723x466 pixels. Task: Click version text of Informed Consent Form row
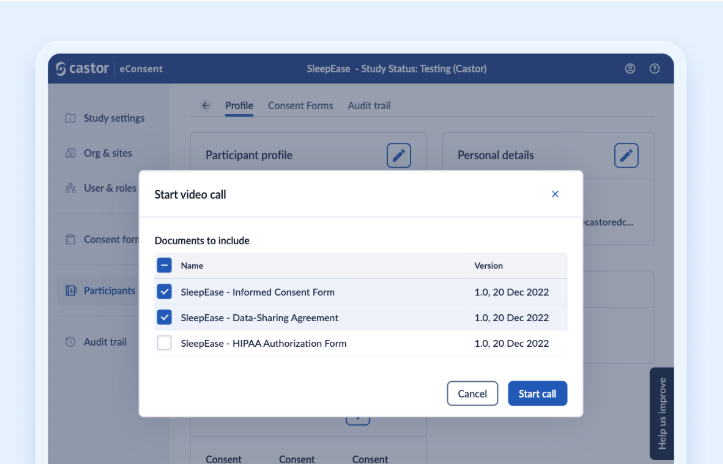click(511, 292)
